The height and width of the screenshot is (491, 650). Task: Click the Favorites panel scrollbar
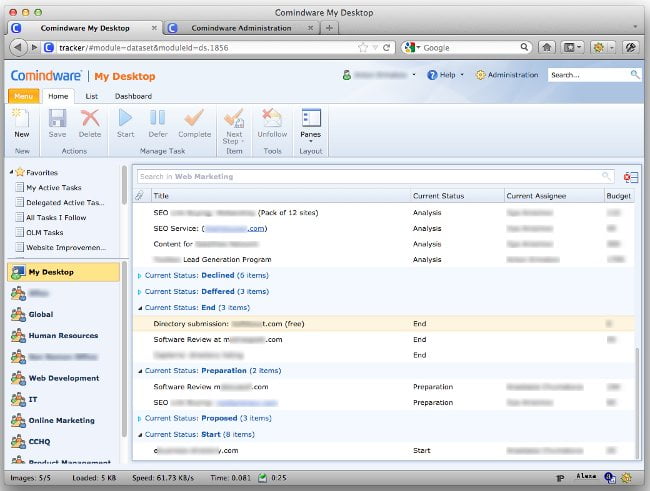(x=124, y=185)
